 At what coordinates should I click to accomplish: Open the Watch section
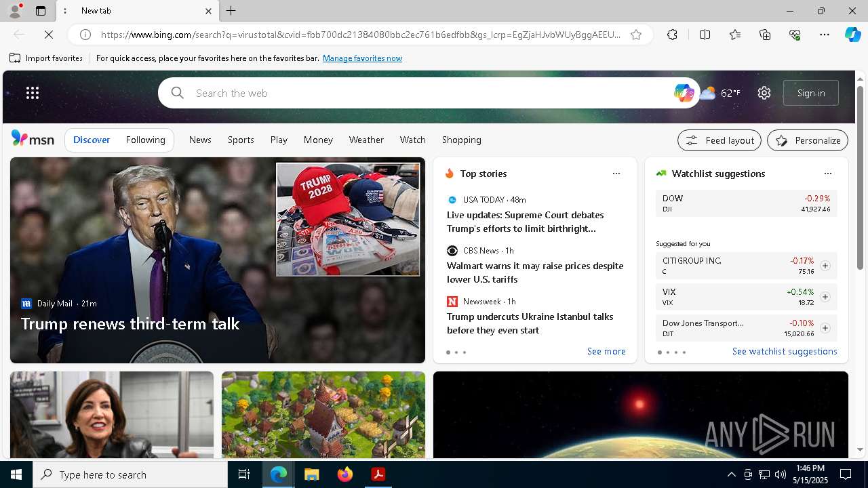tap(412, 140)
